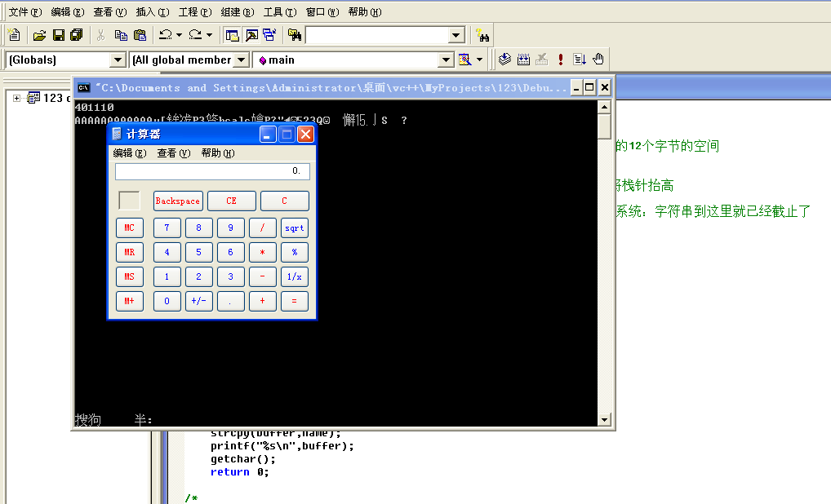Click the calculator 7 digit button
The image size is (831, 504).
click(x=167, y=228)
